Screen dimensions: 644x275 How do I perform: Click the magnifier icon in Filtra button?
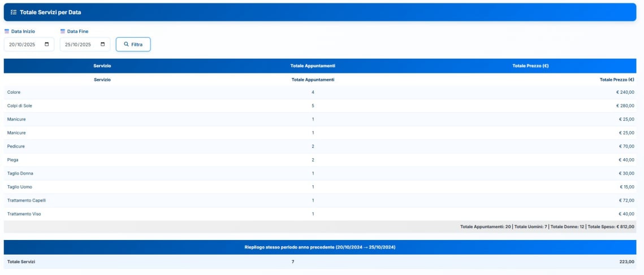127,44
